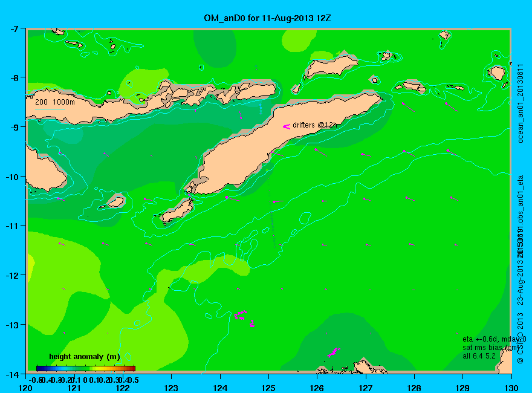Click the x-axis label '127'
This screenshot has width=532, height=393.
click(366, 388)
